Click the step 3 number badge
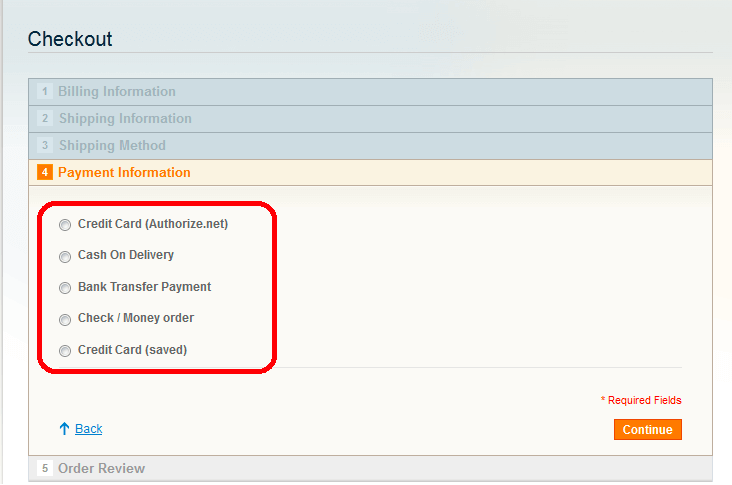This screenshot has width=732, height=485. click(x=45, y=146)
